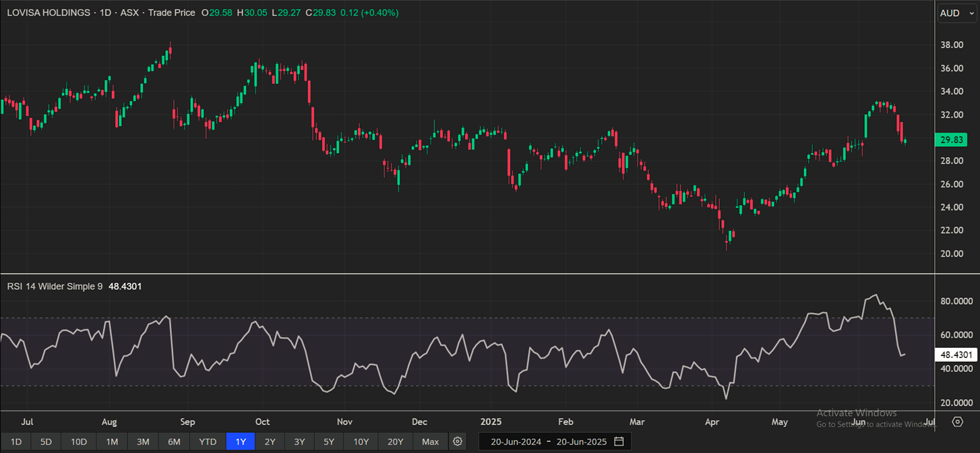
Task: Select the 1D time range
Action: click(x=16, y=442)
